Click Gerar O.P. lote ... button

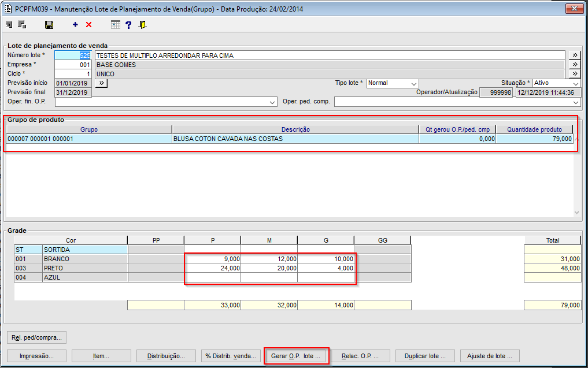296,356
